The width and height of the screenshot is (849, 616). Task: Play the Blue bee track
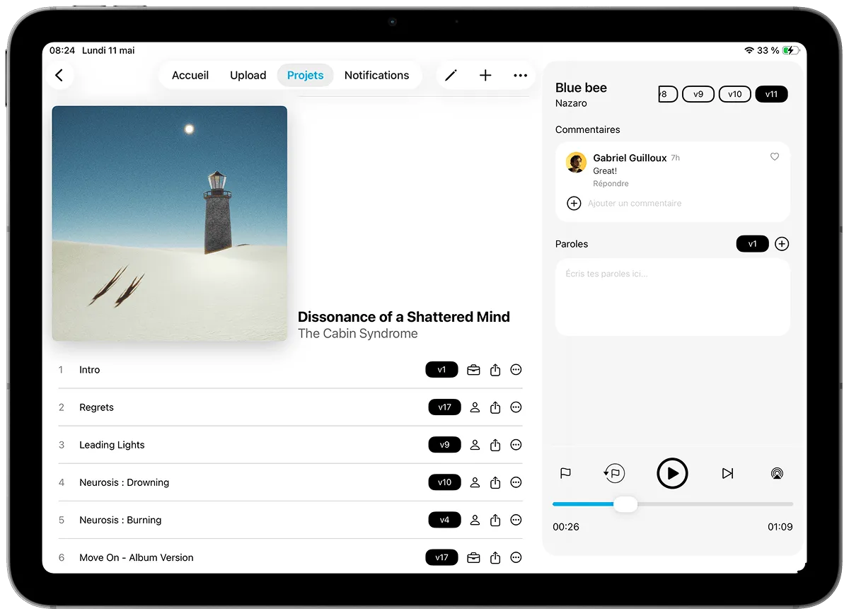672,473
